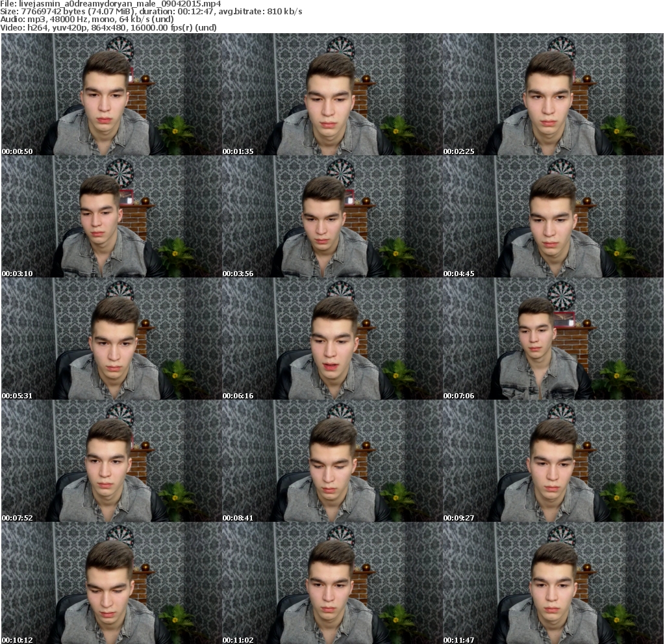
Task: Select the thumbnail frame at 00:07:52
Action: tap(112, 461)
